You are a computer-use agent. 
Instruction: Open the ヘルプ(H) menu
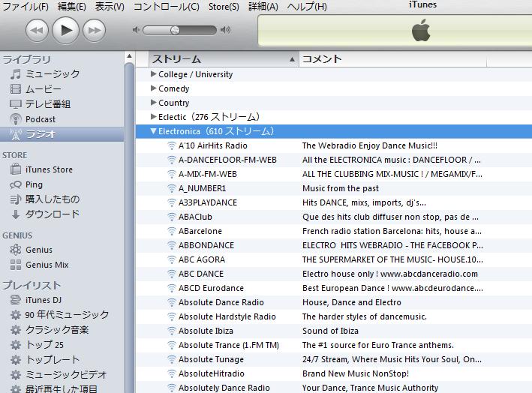click(x=307, y=7)
